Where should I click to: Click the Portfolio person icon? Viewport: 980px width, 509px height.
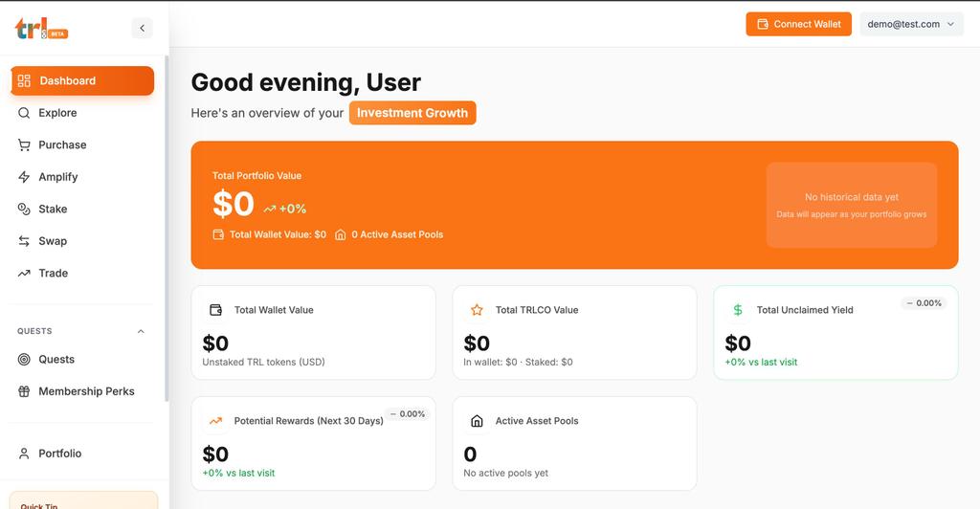pos(24,454)
